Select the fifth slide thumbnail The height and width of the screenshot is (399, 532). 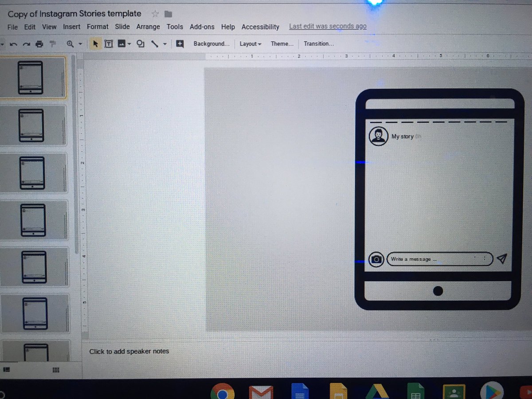(35, 267)
